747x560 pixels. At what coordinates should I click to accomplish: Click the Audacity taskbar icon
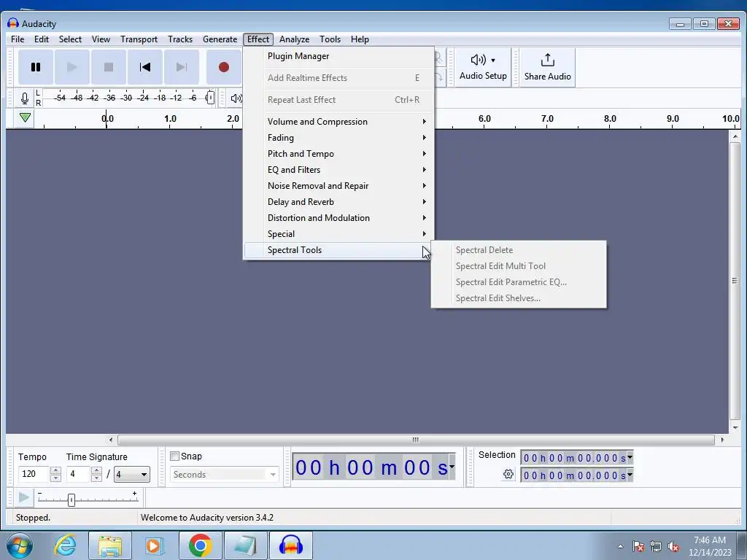click(x=291, y=545)
